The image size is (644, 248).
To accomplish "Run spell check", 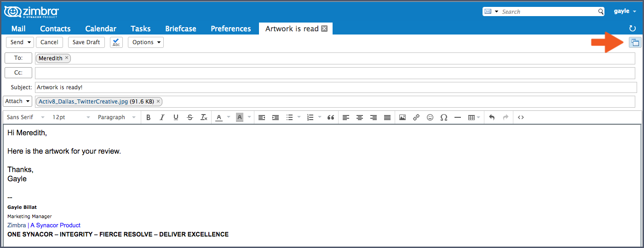I will coord(116,42).
